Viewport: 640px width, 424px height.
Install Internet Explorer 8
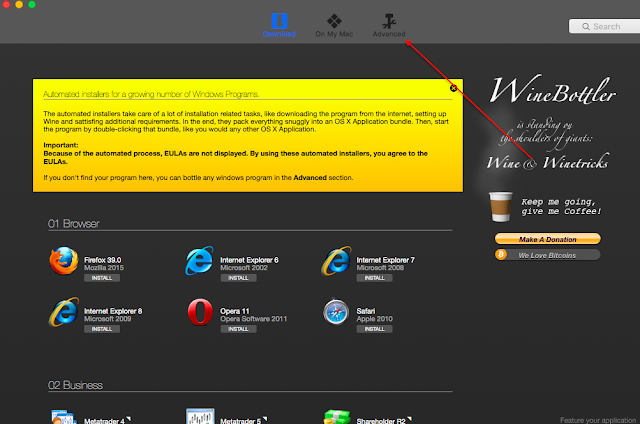pyautogui.click(x=102, y=329)
